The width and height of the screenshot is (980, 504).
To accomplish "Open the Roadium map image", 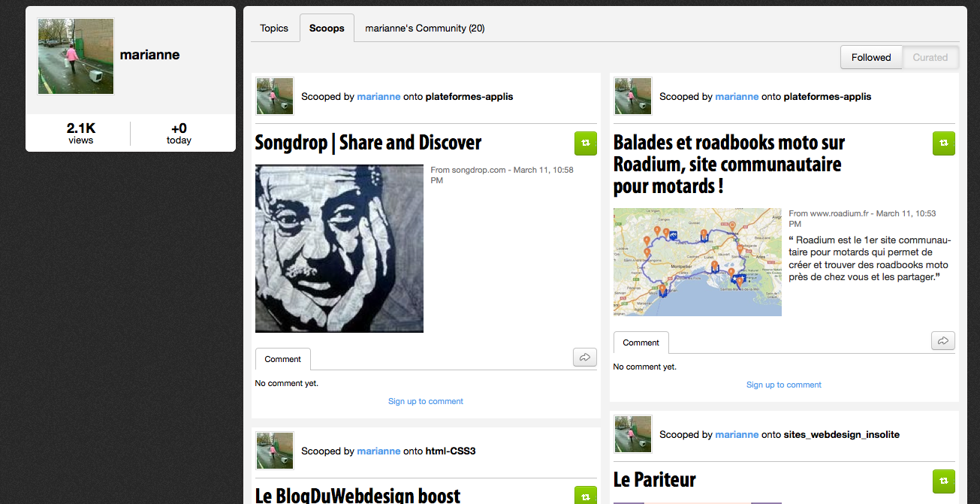I will pyautogui.click(x=698, y=262).
